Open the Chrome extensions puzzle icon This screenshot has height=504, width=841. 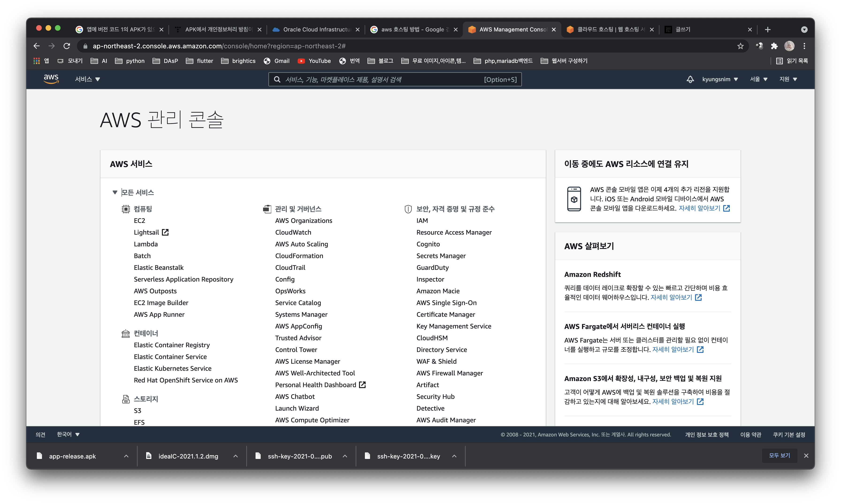pos(774,46)
